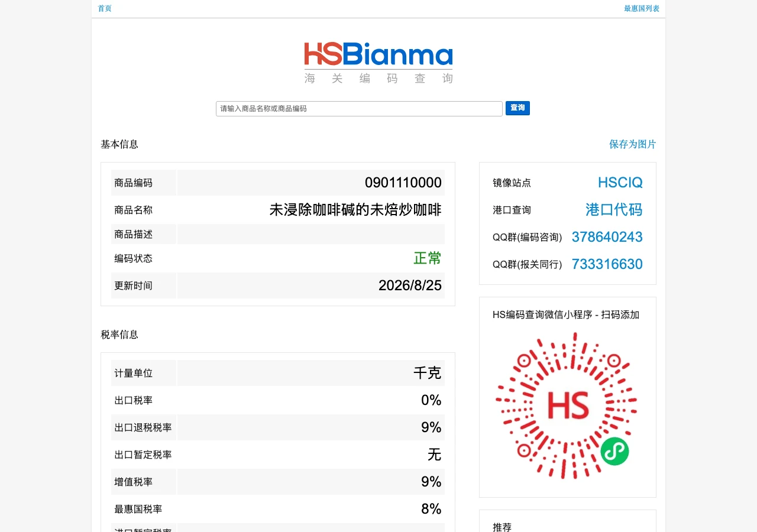Click the HSBianma logo
The height and width of the screenshot is (532, 757).
pyautogui.click(x=378, y=63)
